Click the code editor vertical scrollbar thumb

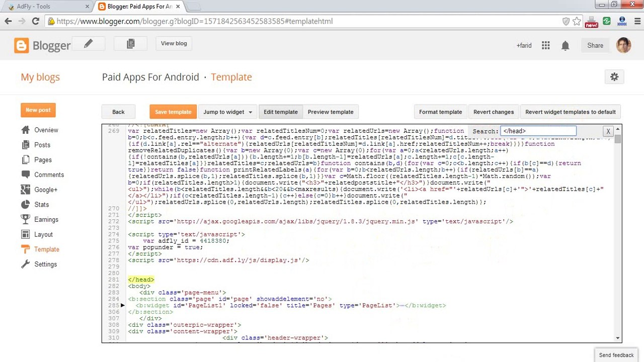(x=618, y=139)
